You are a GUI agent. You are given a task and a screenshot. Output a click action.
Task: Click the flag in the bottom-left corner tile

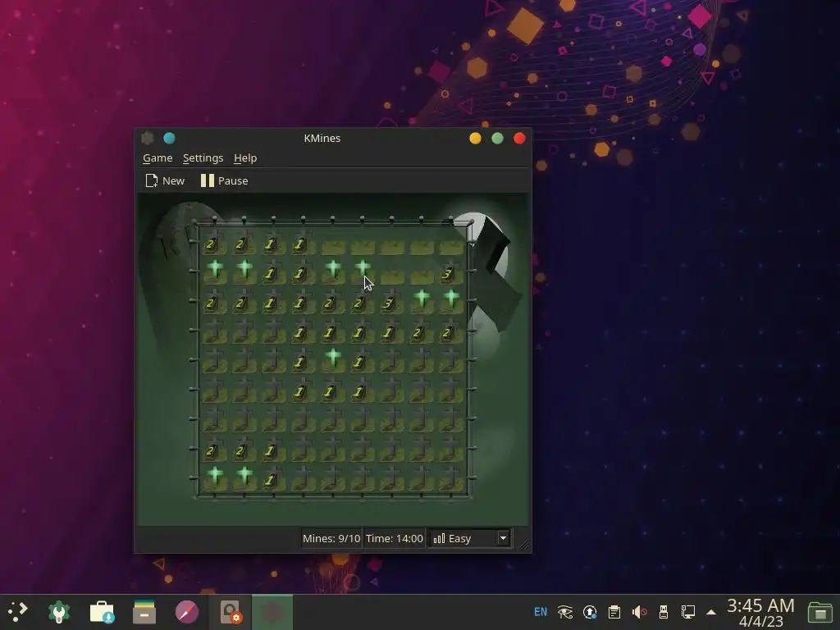coord(215,478)
